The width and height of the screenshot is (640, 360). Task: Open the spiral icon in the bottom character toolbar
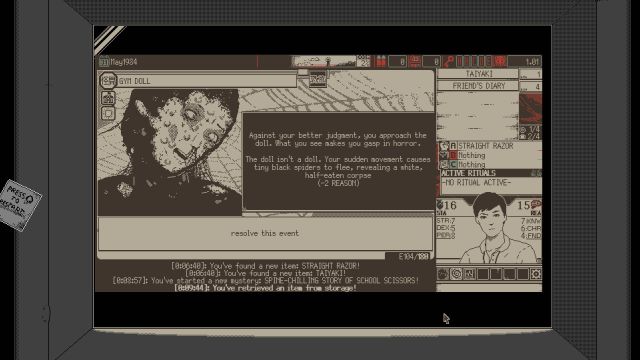pyautogui.click(x=456, y=274)
